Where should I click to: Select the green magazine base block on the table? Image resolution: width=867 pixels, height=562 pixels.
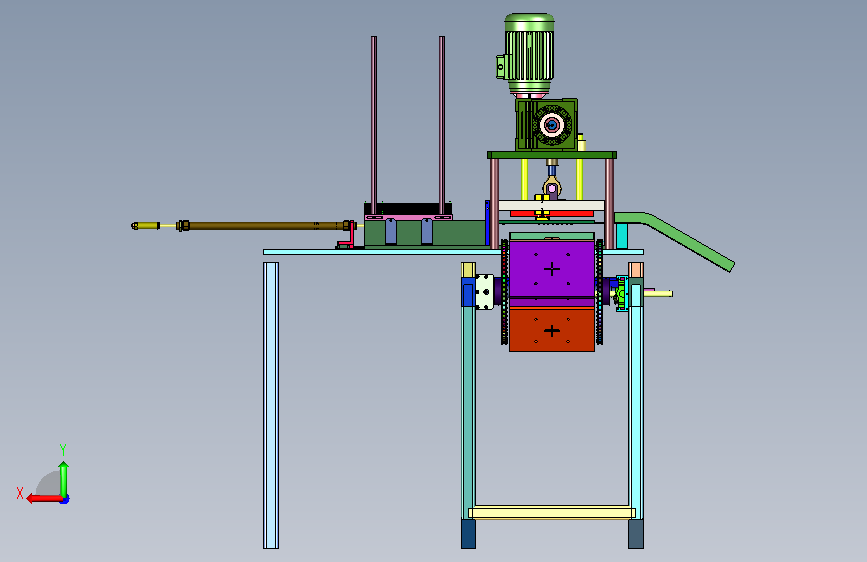[425, 233]
